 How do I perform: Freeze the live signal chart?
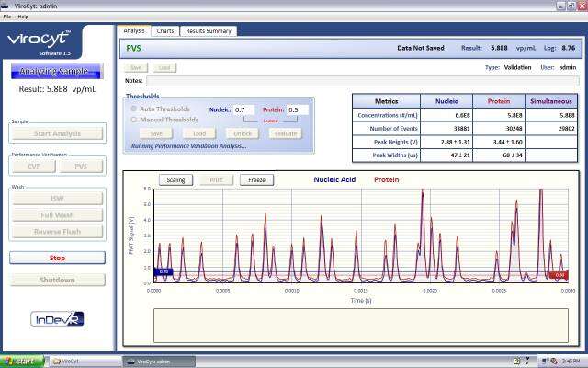(x=258, y=179)
